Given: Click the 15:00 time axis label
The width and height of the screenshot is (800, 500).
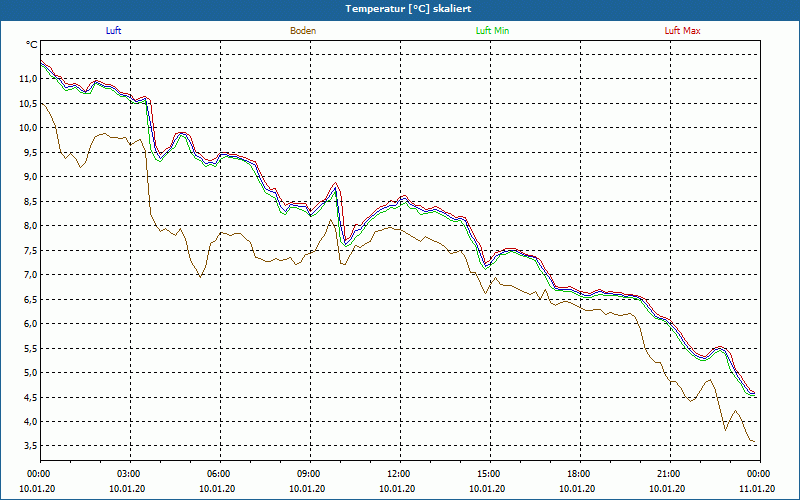Looking at the screenshot, I should point(487,474).
